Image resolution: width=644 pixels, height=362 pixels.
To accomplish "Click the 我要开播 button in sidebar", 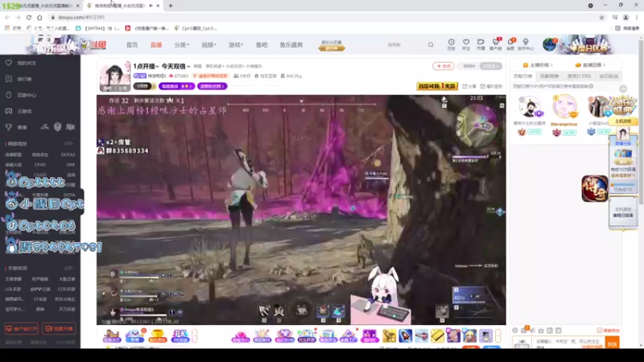I will [x=59, y=329].
